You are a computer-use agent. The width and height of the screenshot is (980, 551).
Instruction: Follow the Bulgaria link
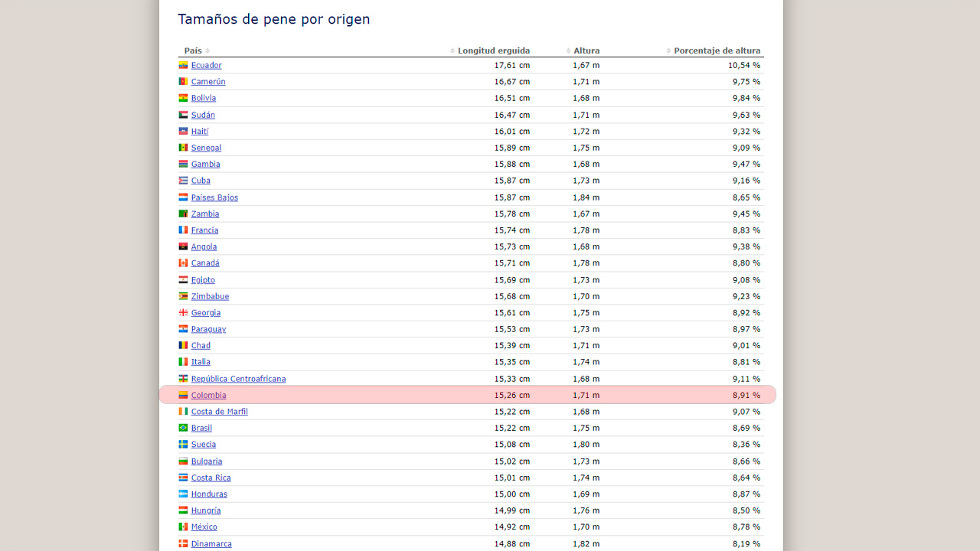[x=207, y=461]
